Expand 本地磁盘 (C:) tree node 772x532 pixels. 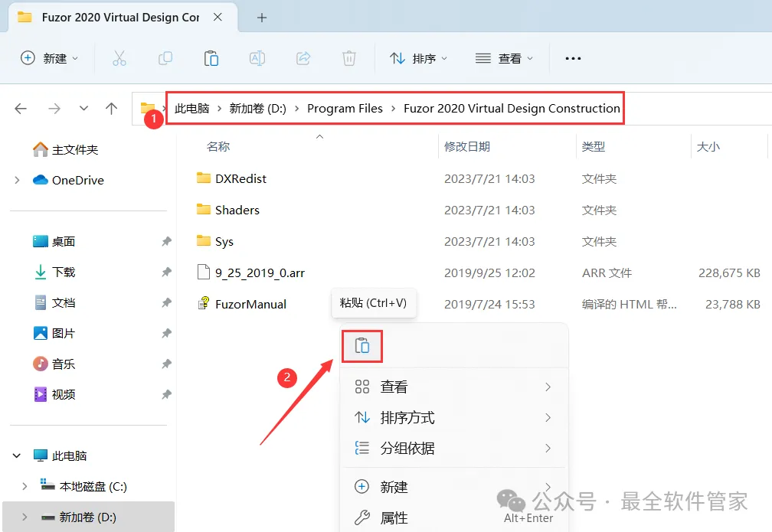[x=25, y=486]
